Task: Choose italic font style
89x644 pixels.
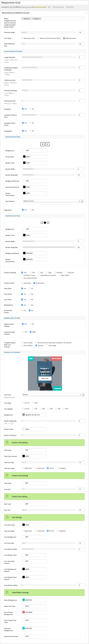Action: [33, 403]
